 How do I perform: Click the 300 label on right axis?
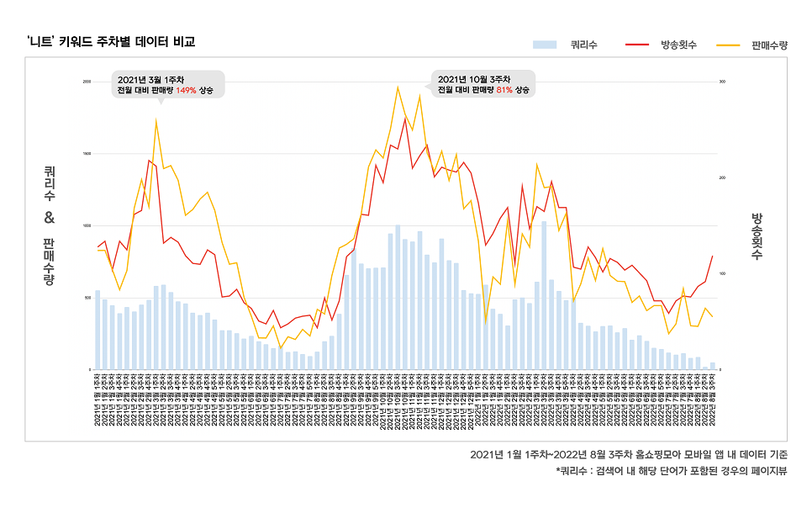[721, 82]
